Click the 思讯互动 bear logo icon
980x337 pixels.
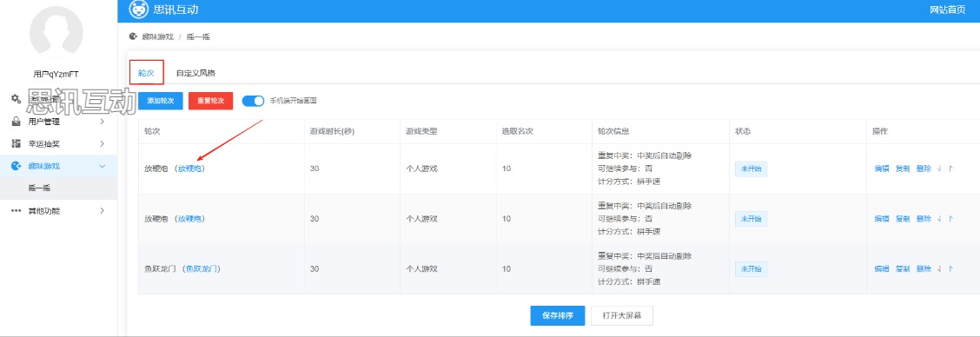coord(139,10)
